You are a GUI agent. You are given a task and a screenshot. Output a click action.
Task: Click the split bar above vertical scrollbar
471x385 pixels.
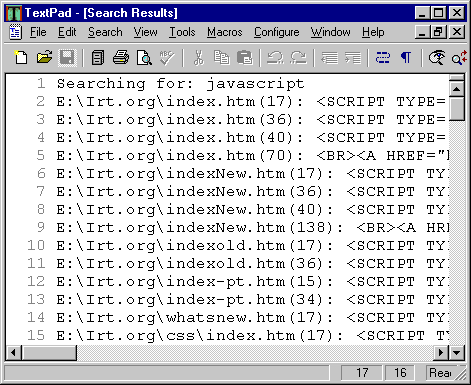pos(457,78)
